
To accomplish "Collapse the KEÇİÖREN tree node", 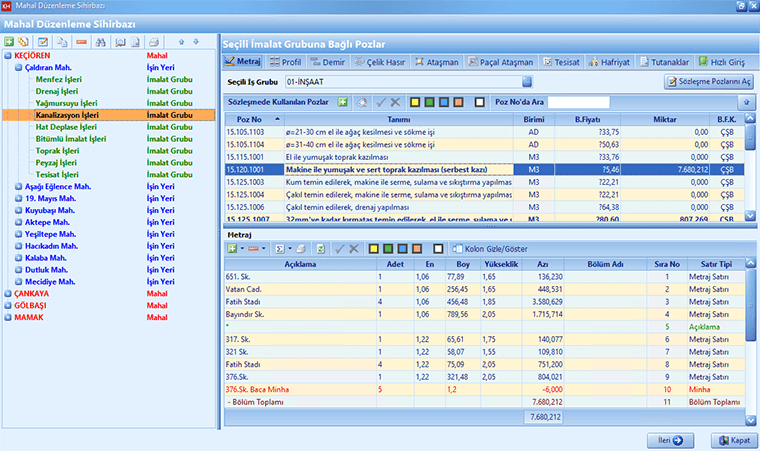I will tap(8, 56).
